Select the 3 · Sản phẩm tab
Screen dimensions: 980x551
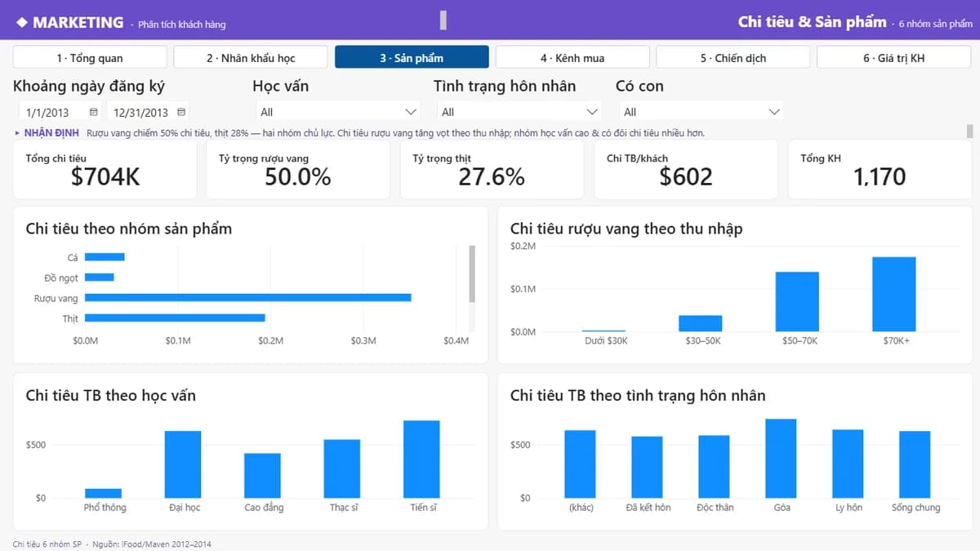pos(412,58)
